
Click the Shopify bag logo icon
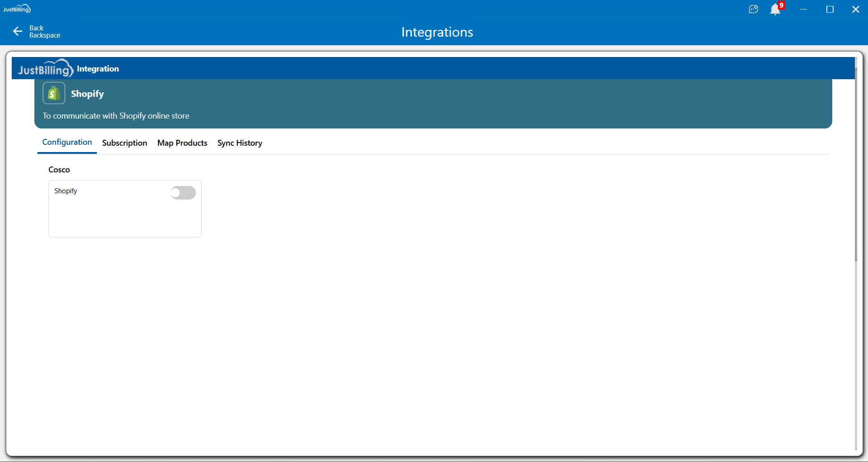click(x=54, y=93)
